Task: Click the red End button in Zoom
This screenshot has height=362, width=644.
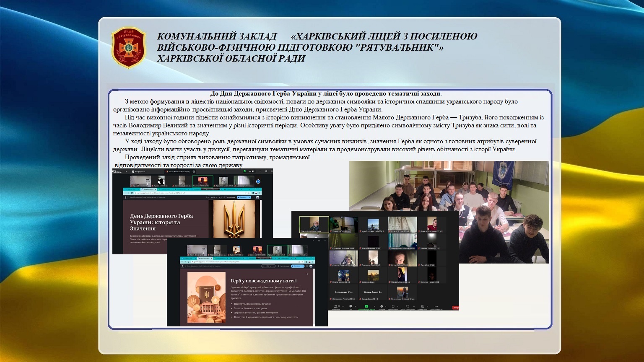Action: coord(455,308)
